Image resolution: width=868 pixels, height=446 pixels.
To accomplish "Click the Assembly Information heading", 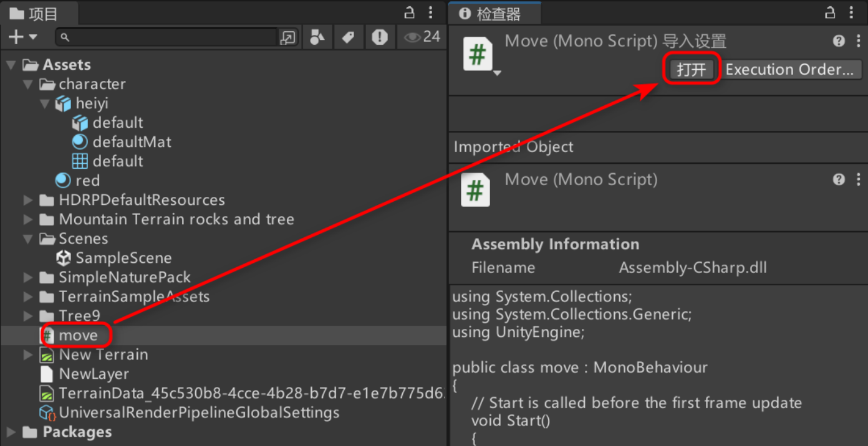I will pos(556,244).
